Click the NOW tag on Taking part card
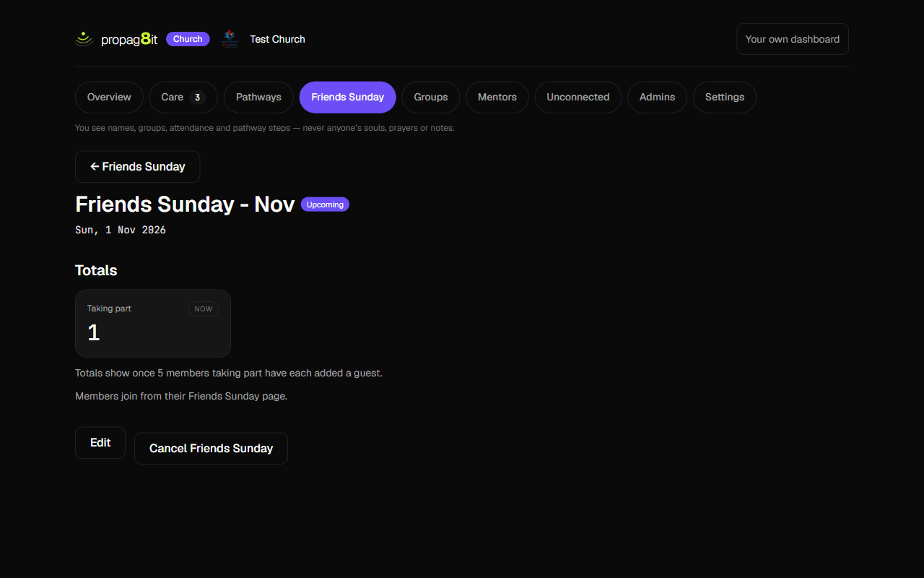924x578 pixels. (x=204, y=309)
